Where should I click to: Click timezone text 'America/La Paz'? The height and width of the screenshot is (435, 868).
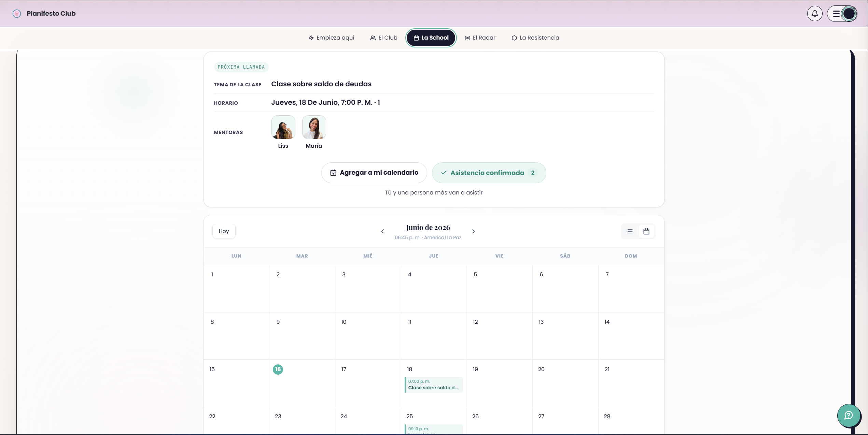(x=443, y=238)
